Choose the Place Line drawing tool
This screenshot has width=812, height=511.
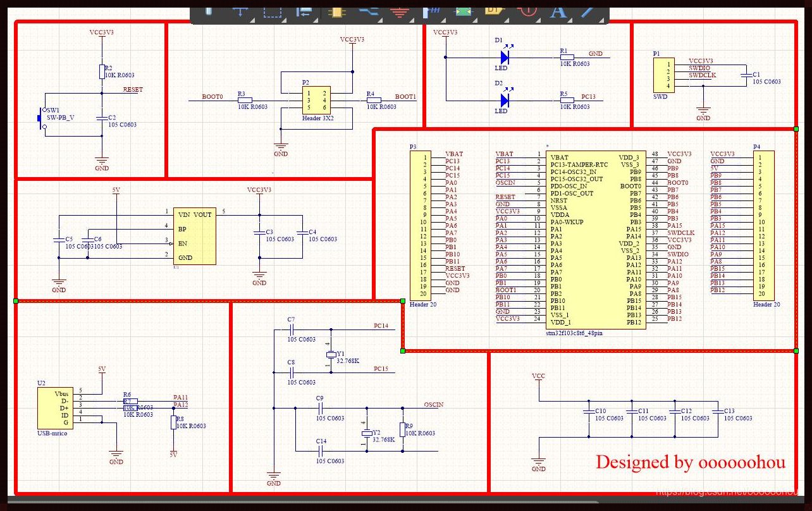click(x=588, y=11)
